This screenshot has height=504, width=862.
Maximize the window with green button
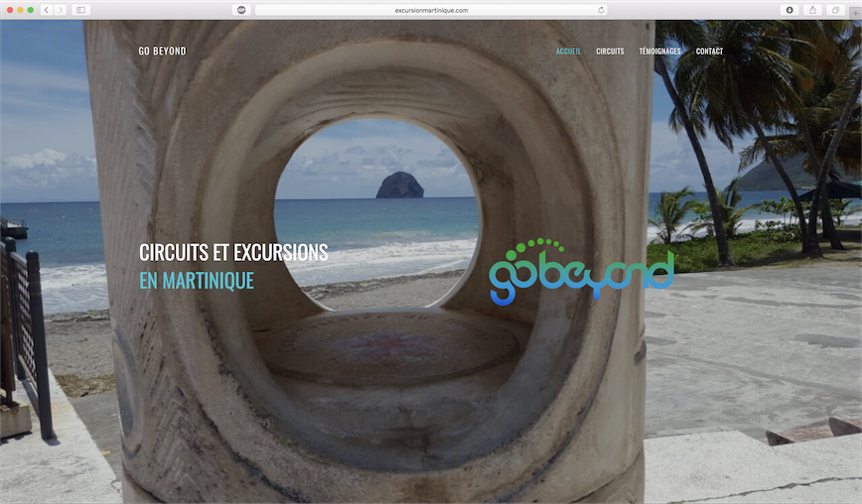[x=31, y=10]
